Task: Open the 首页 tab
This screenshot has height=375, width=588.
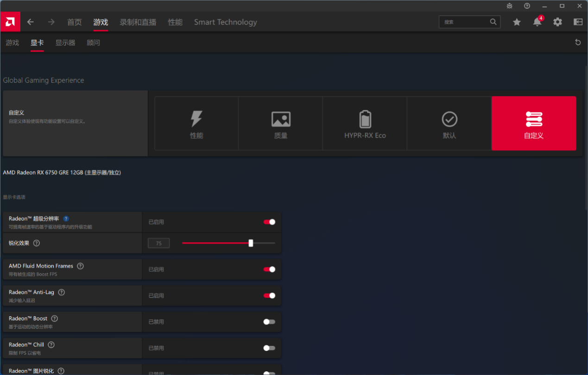Action: tap(75, 22)
